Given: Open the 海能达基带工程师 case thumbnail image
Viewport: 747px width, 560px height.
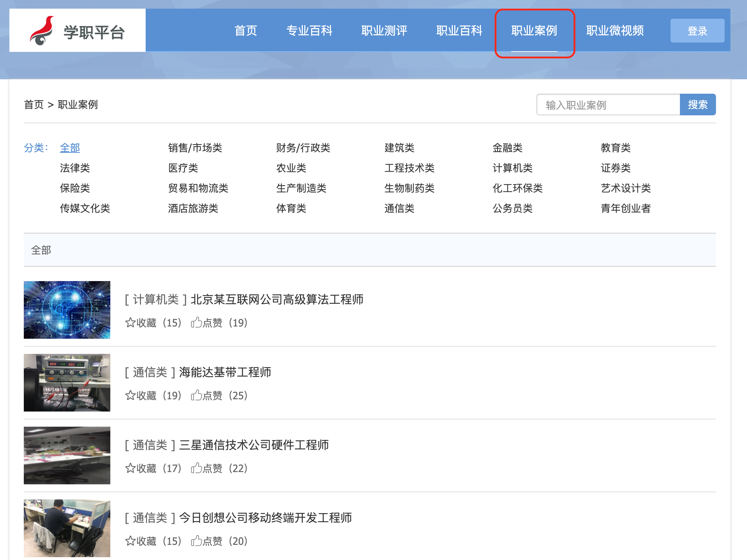Looking at the screenshot, I should pos(67,382).
